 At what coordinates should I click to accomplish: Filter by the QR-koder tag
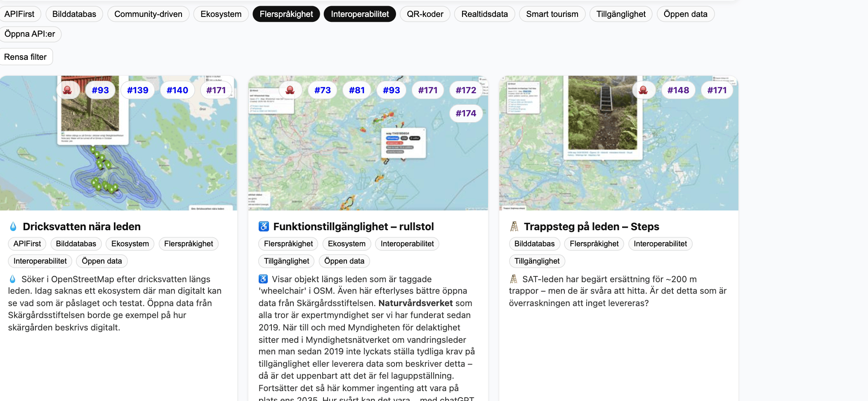point(425,14)
